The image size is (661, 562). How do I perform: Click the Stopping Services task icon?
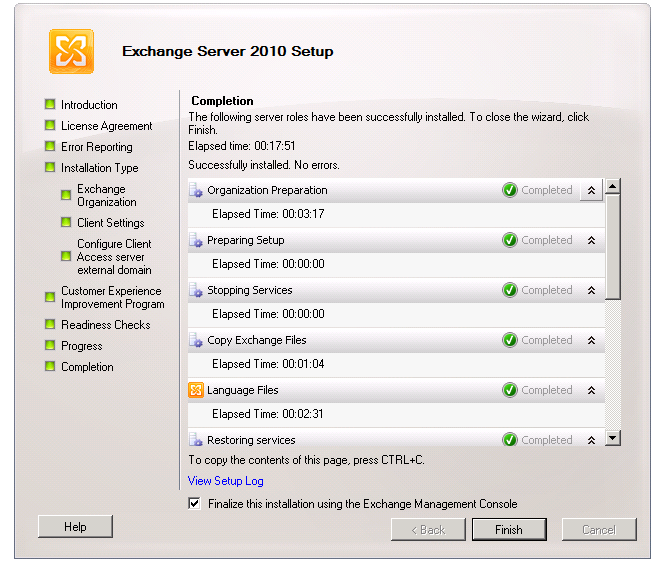coord(196,290)
